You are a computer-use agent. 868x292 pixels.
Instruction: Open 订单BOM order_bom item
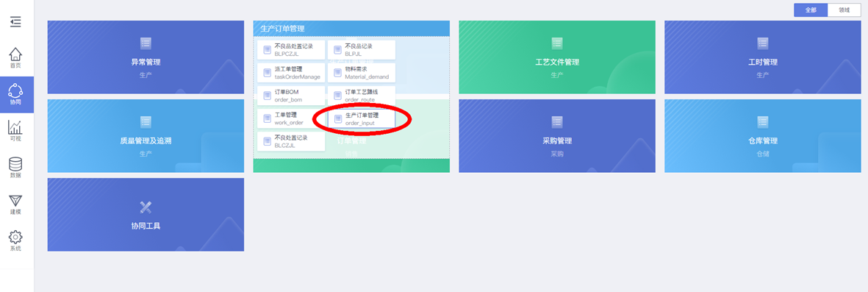[291, 96]
